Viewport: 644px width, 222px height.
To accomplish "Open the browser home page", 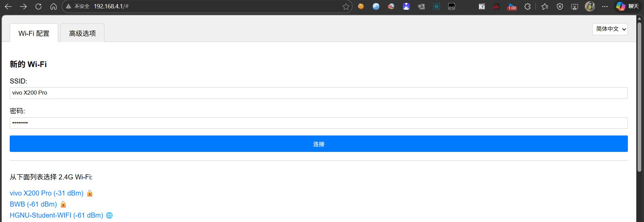I will pyautogui.click(x=53, y=6).
